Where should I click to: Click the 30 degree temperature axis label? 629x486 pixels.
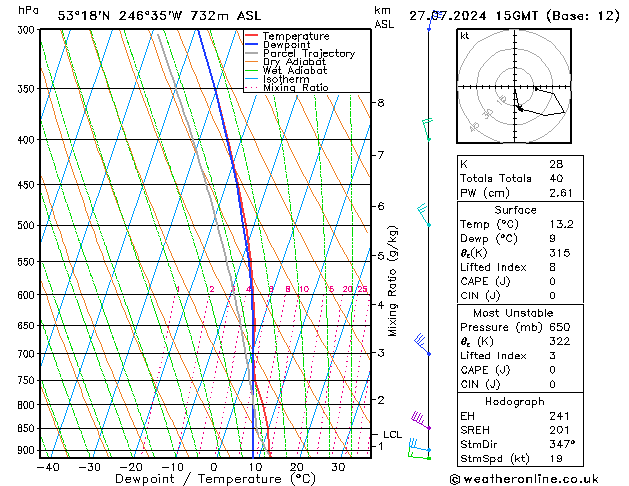pos(338,467)
